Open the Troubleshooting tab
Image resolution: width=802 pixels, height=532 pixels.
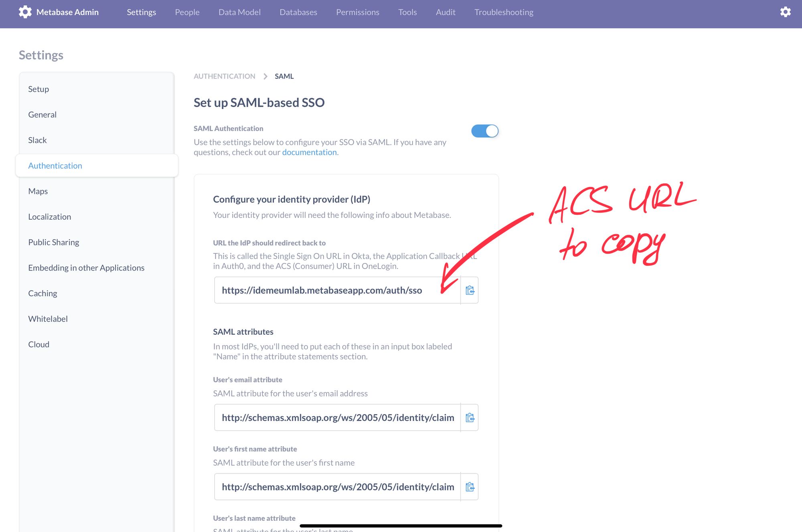[x=504, y=12]
